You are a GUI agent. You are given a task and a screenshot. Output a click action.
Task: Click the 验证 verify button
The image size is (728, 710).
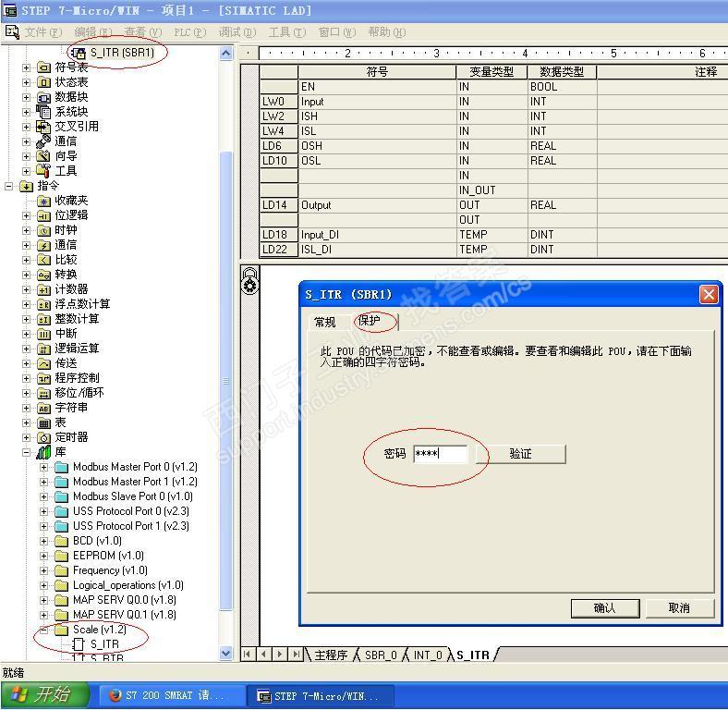tap(521, 454)
